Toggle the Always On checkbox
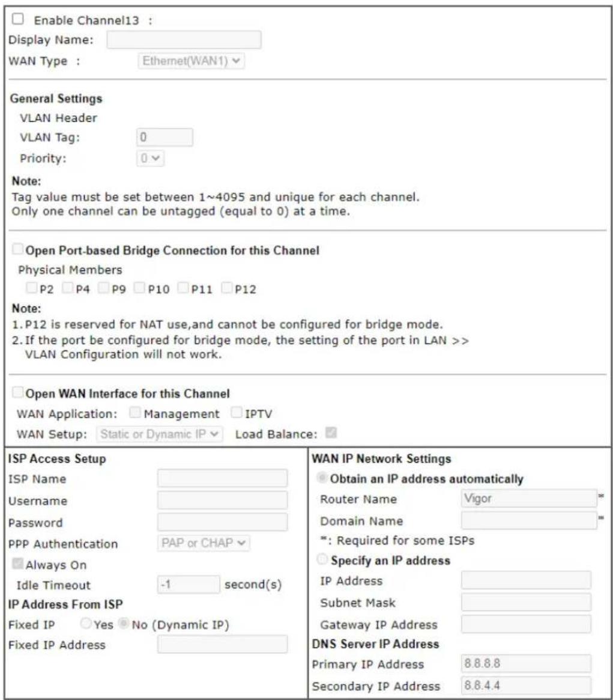613x700 pixels. (17, 564)
